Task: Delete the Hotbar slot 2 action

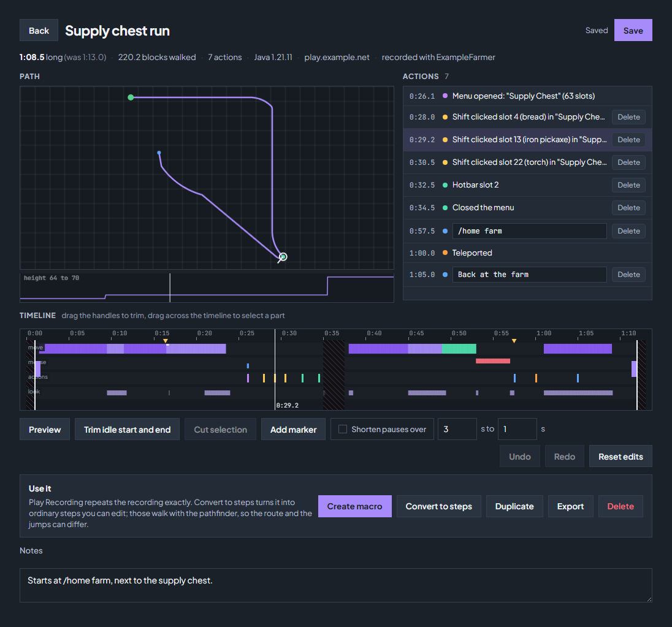Action: tap(628, 185)
